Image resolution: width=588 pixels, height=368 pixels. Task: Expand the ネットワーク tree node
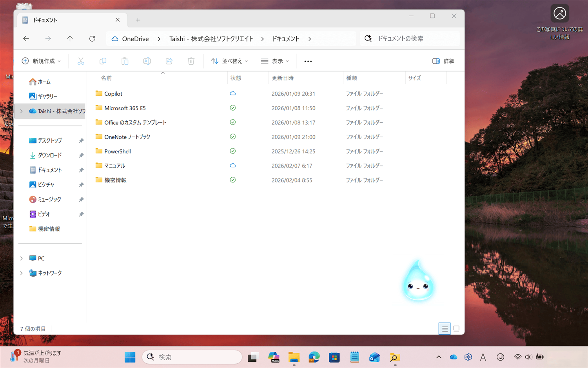coord(22,273)
